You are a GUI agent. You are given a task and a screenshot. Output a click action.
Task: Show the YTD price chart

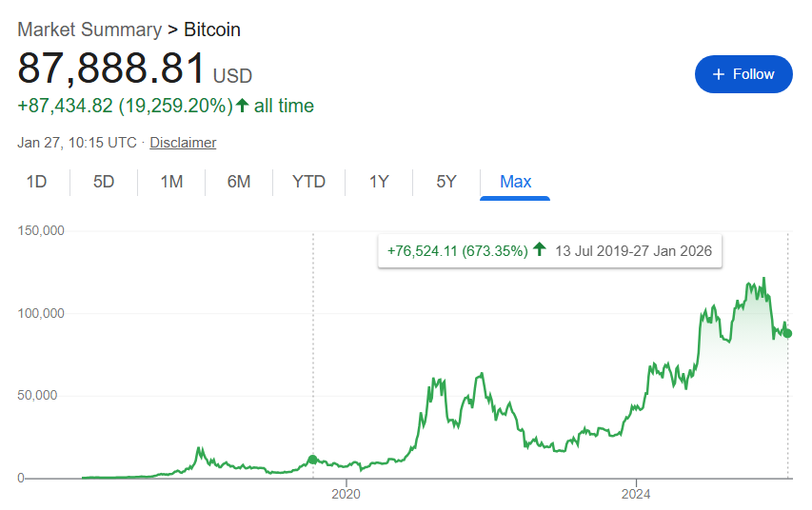tap(308, 182)
